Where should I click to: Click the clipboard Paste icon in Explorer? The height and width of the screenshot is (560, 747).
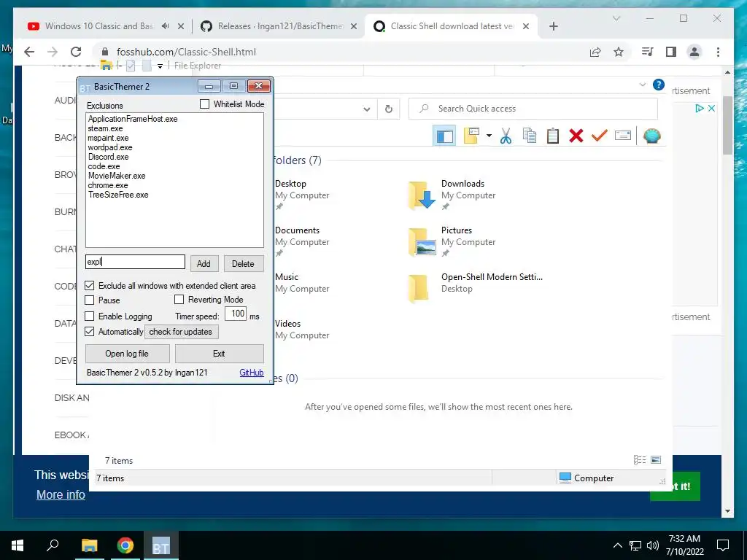(553, 136)
